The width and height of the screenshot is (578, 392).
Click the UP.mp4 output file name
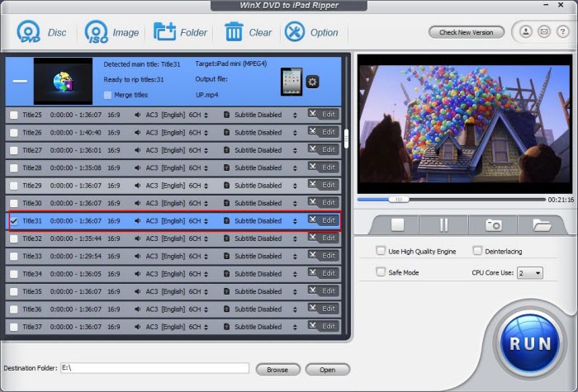(206, 95)
